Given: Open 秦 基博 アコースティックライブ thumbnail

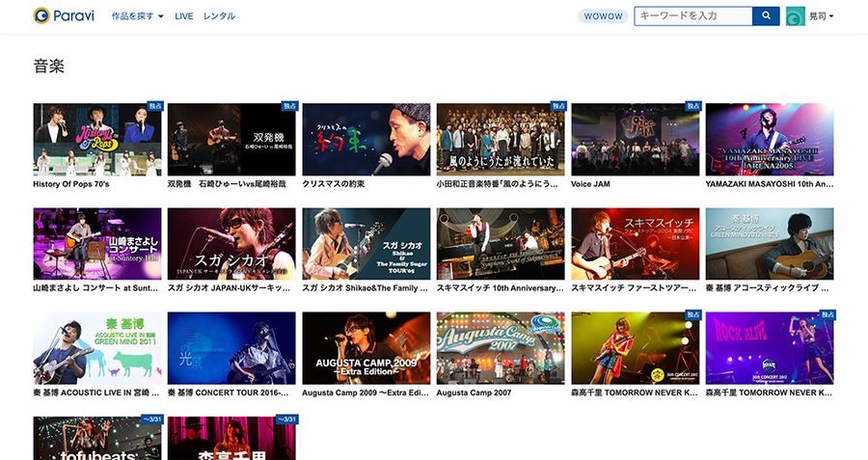Looking at the screenshot, I should [x=770, y=244].
